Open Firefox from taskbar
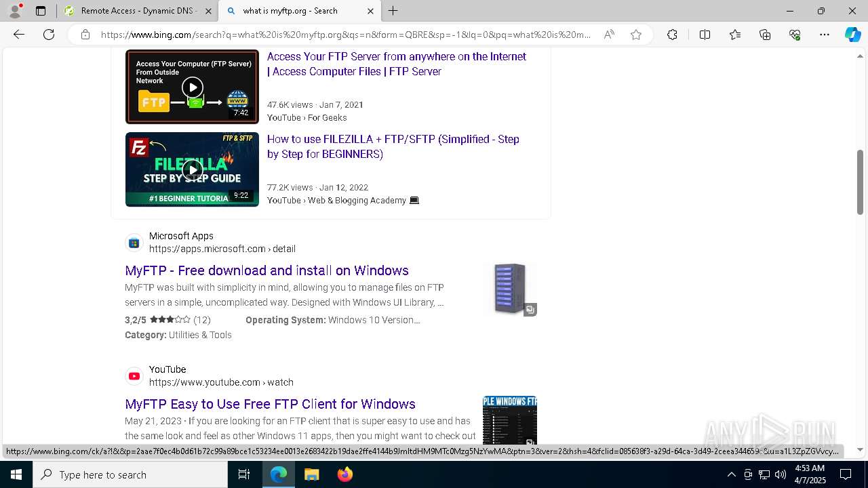The image size is (868, 488). coord(344,474)
